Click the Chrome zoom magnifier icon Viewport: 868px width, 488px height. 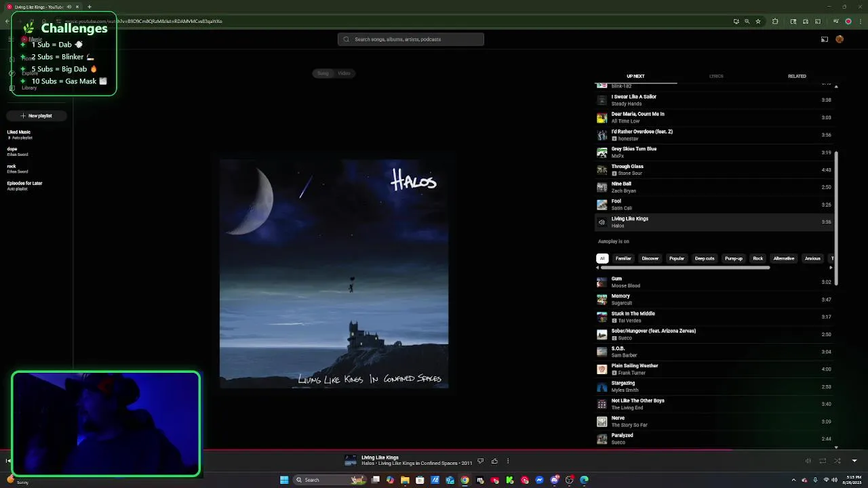point(747,21)
